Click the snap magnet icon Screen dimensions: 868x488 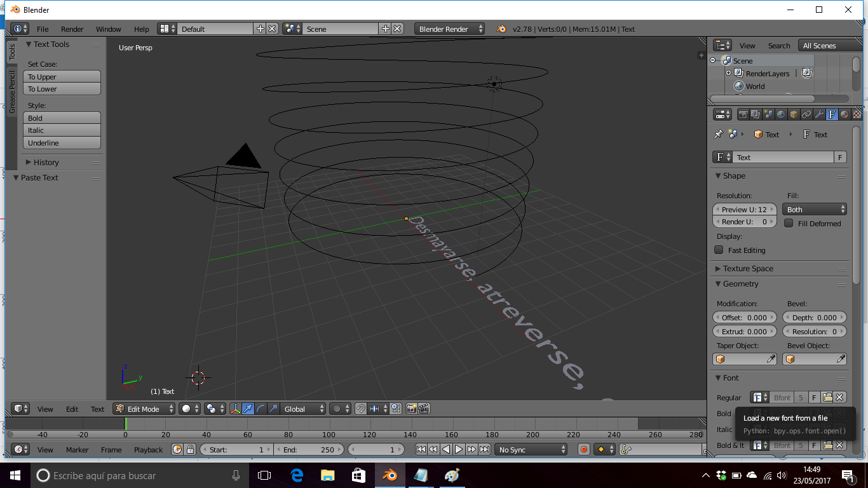coord(360,409)
